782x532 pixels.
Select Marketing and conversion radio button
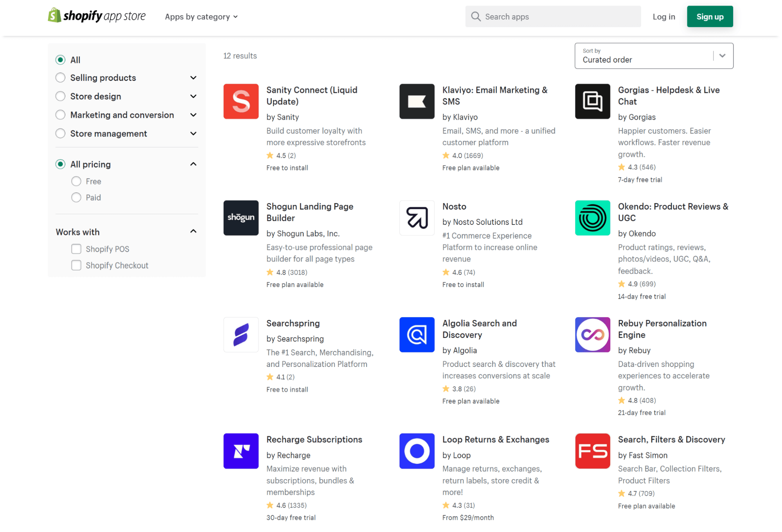[x=60, y=115]
